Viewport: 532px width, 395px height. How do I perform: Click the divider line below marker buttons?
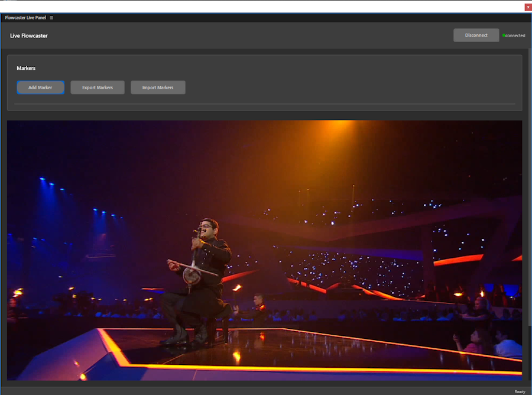click(x=264, y=105)
